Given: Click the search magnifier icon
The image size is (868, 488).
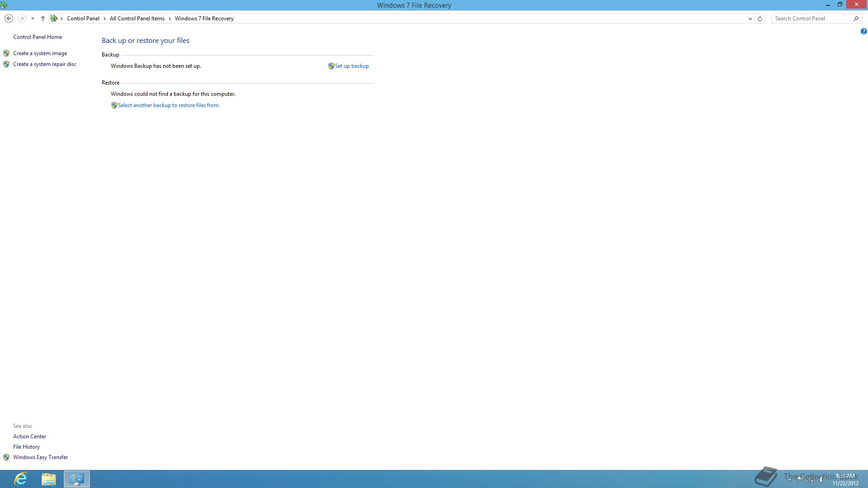Looking at the screenshot, I should tap(856, 19).
